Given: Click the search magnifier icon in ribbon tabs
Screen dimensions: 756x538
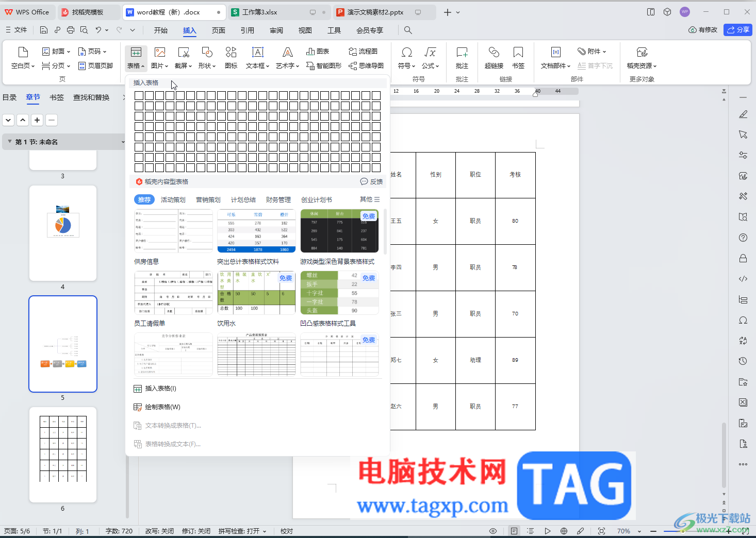Looking at the screenshot, I should point(408,30).
